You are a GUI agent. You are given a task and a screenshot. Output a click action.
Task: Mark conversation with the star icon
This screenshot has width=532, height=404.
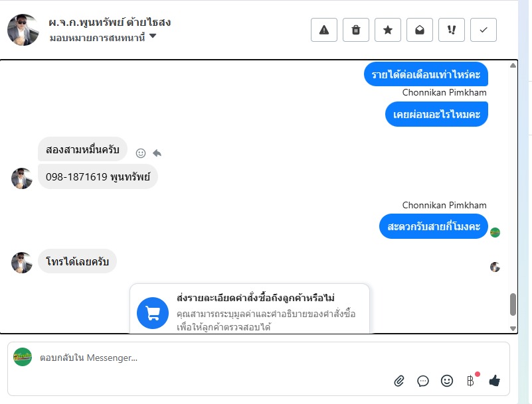(x=387, y=30)
